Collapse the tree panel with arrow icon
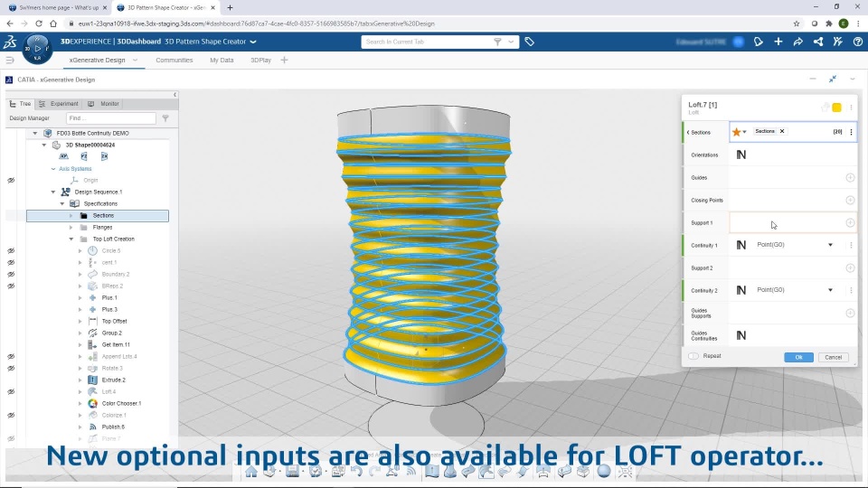 tap(175, 95)
